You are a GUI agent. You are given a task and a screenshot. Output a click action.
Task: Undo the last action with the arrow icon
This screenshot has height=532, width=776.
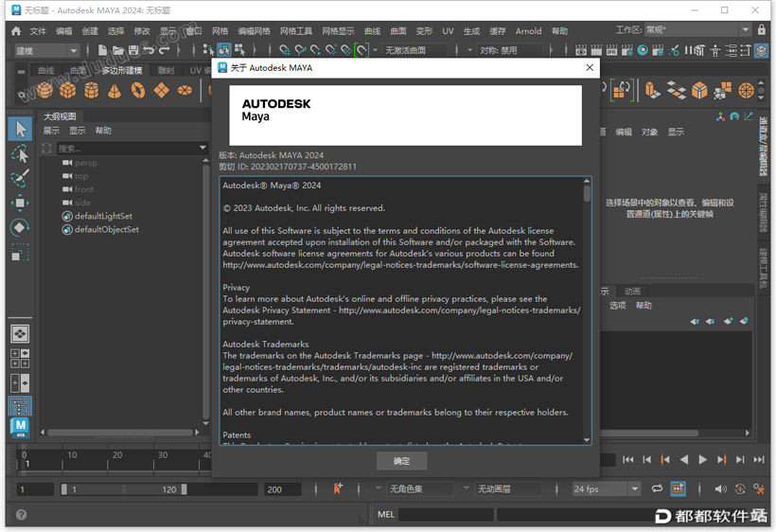click(149, 50)
